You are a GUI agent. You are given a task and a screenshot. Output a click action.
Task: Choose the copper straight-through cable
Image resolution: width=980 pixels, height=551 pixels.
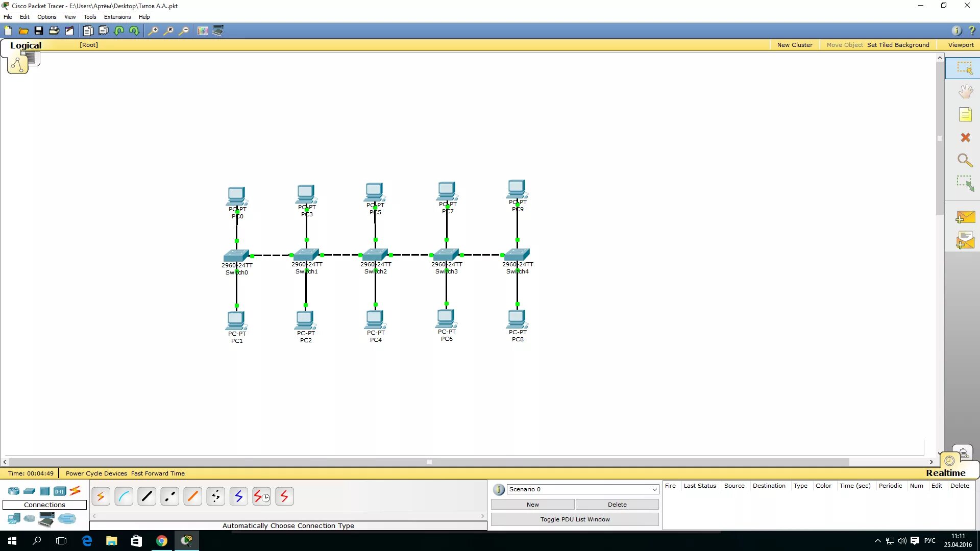point(146,496)
